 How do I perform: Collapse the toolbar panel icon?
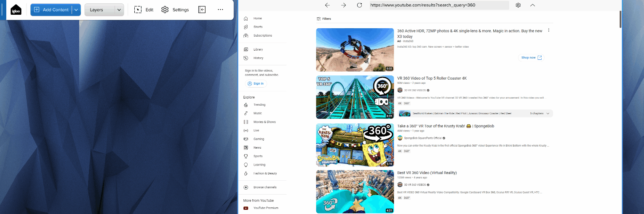click(202, 10)
